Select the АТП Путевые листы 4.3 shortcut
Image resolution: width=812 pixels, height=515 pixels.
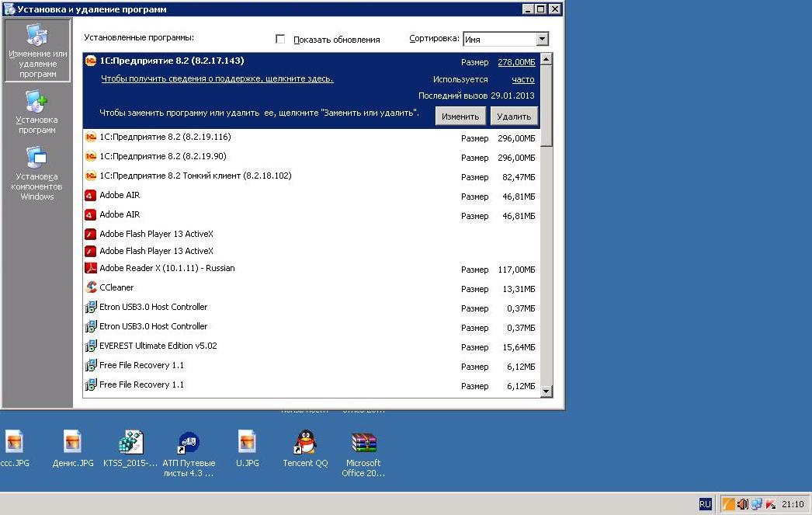tap(189, 454)
